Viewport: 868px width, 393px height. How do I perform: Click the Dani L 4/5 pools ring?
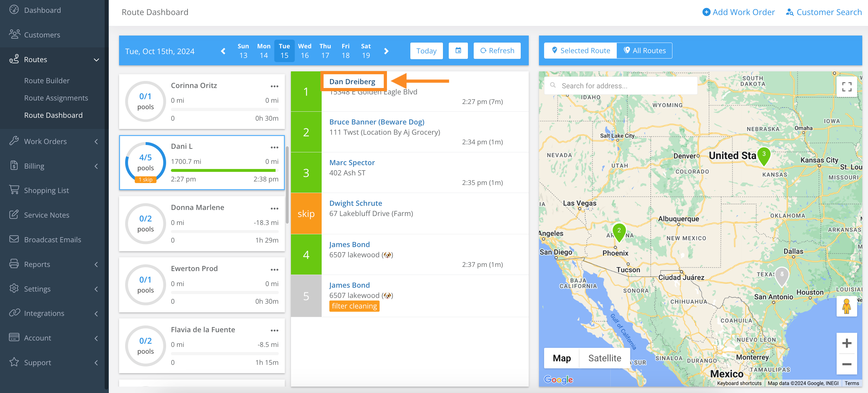[x=145, y=163]
